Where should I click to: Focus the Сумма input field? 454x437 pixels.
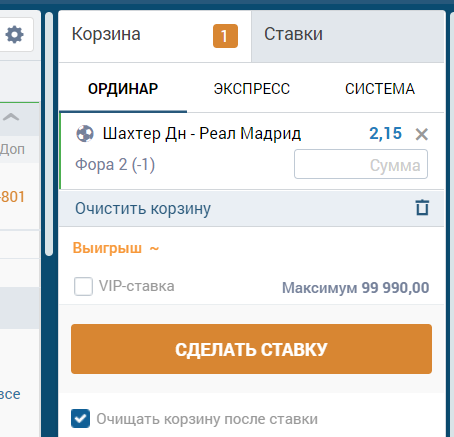[361, 164]
